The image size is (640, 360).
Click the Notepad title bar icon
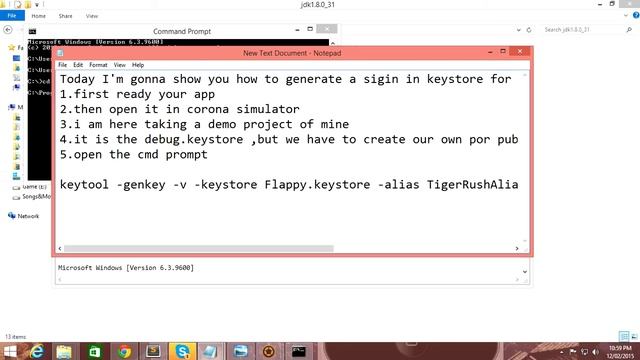point(60,53)
